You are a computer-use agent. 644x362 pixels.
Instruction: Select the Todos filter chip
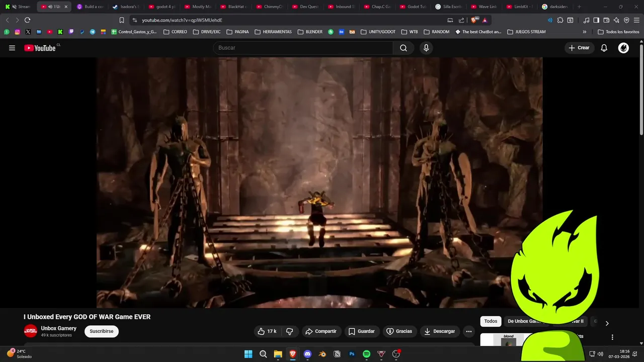(x=491, y=321)
